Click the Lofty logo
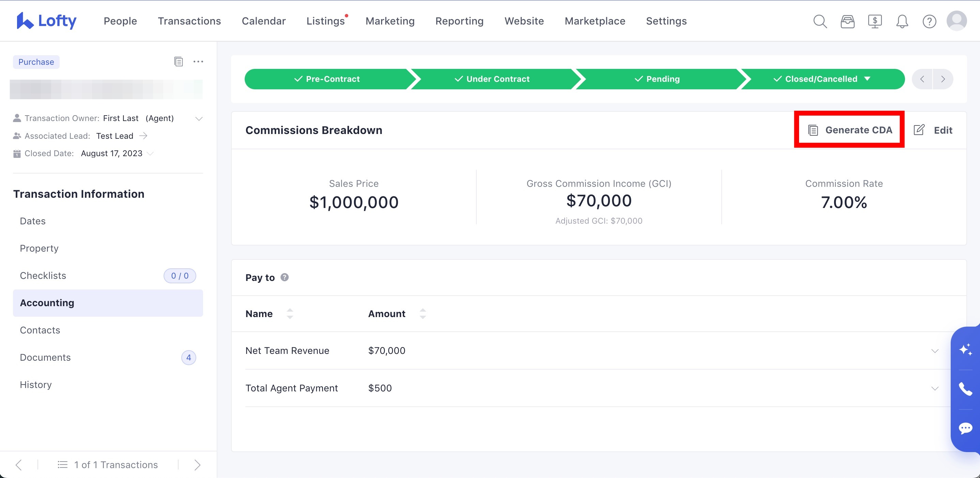The image size is (980, 478). tap(46, 21)
